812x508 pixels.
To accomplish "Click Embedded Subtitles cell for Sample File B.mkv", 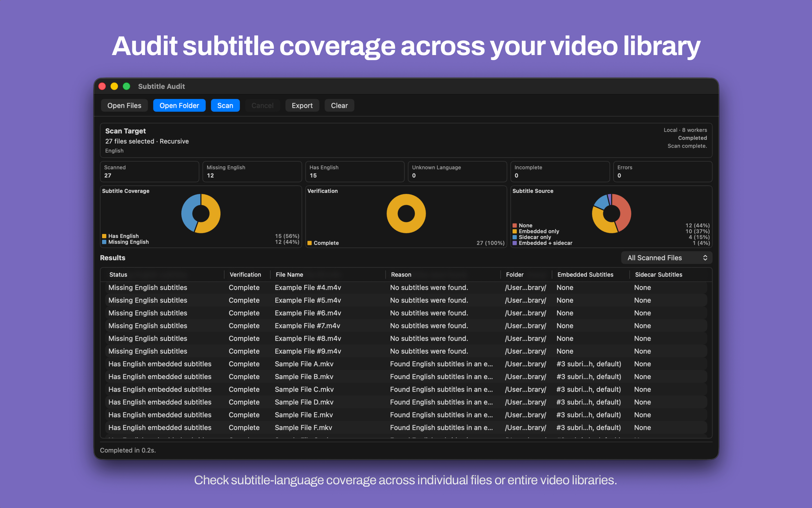I will tap(588, 377).
